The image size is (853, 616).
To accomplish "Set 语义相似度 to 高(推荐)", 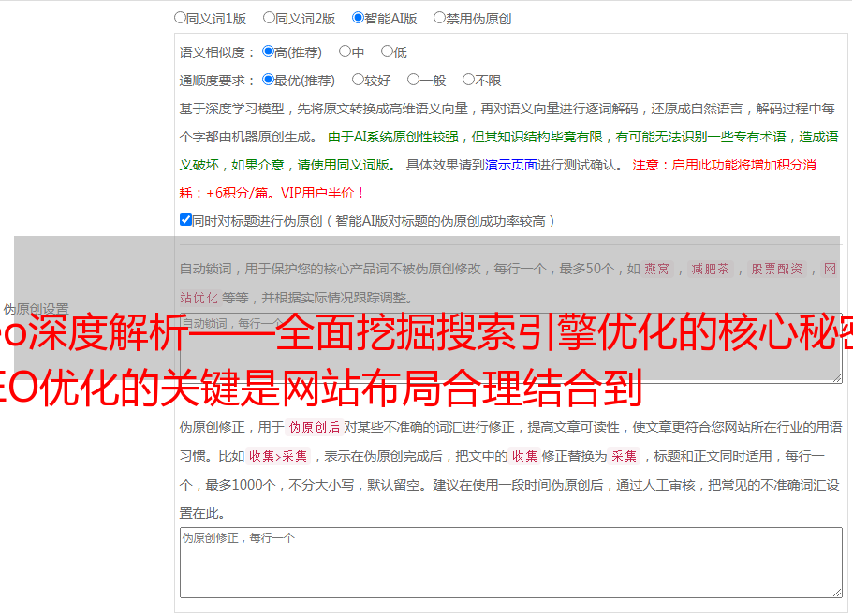I will (268, 51).
